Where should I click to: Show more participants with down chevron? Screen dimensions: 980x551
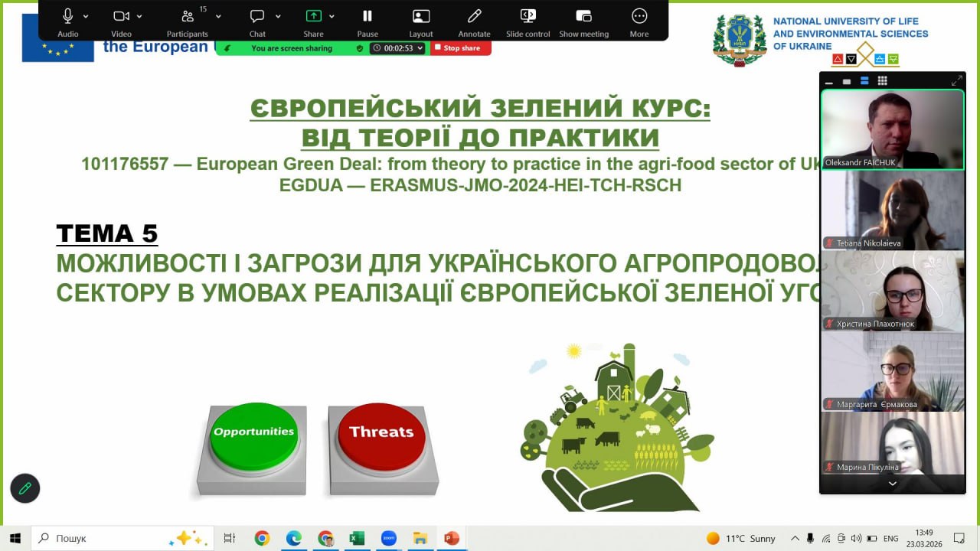pos(893,484)
